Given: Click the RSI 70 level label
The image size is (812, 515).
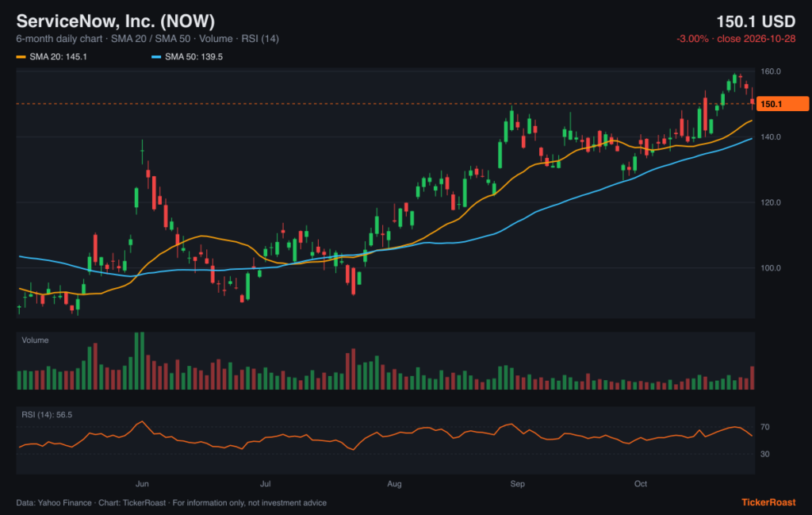Looking at the screenshot, I should tap(765, 428).
